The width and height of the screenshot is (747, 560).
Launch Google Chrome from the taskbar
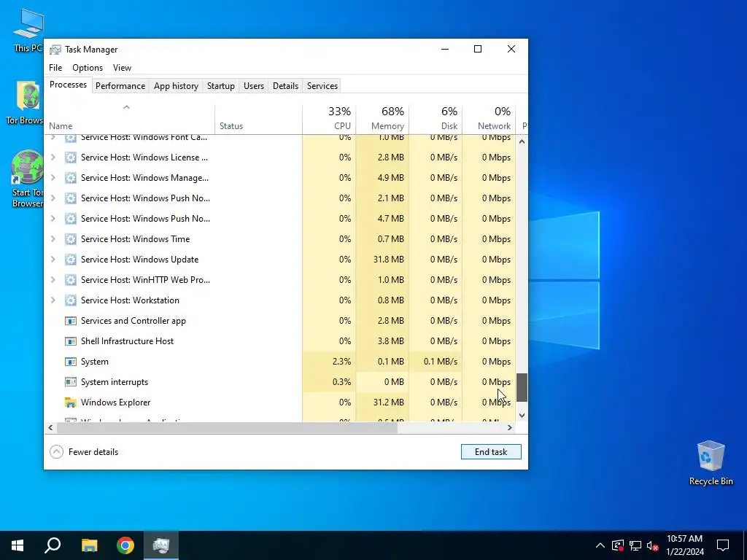pyautogui.click(x=125, y=545)
